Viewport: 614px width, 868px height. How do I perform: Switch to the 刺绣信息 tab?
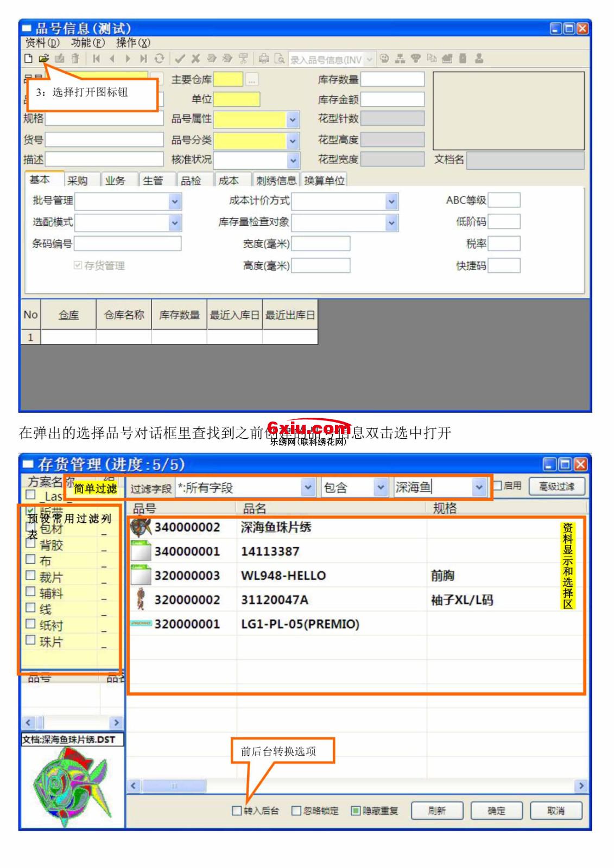(x=276, y=181)
